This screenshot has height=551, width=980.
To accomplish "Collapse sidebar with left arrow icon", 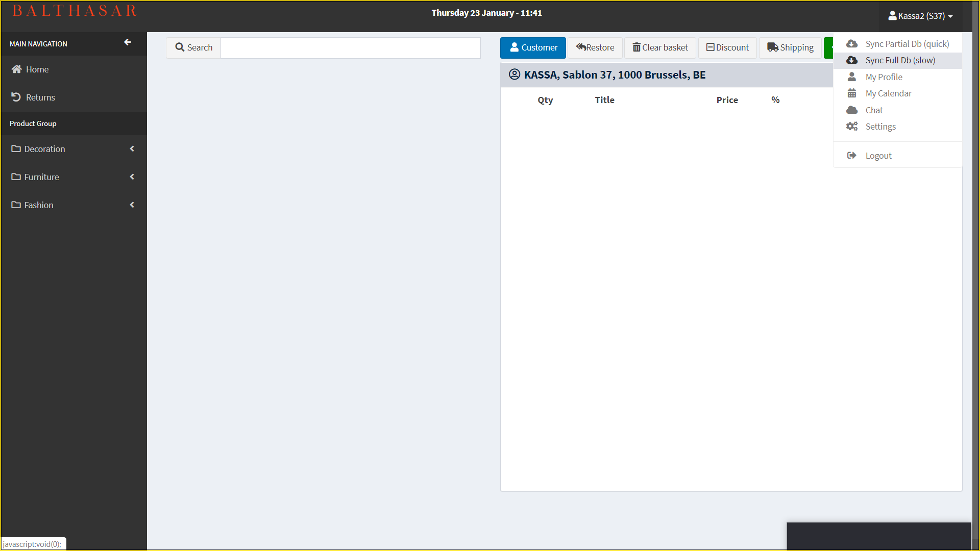I will click(x=128, y=42).
